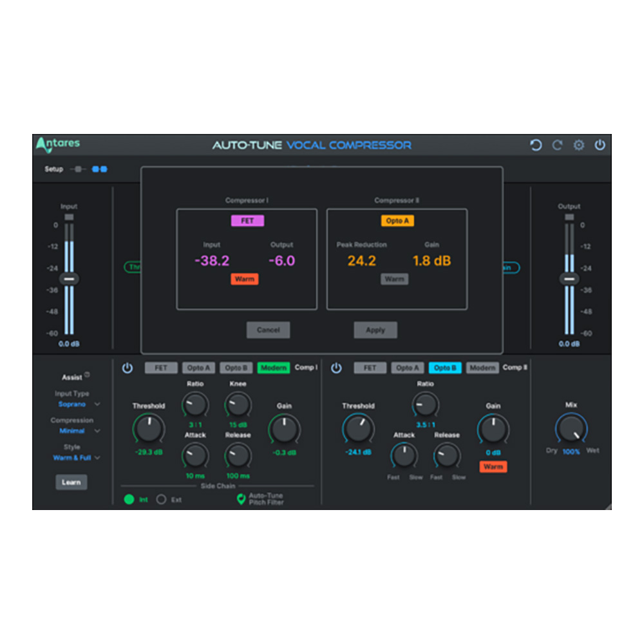Click Comp II Release knob
Screen dimensions: 644x644
447,455
